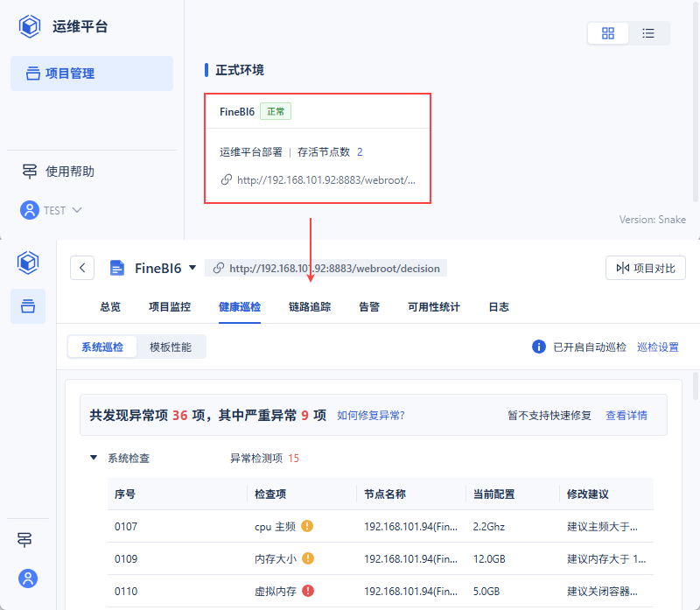Viewport: 700px width, 610px height.
Task: Click the orange warning icon on cpu 主频 row
Action: 307,526
